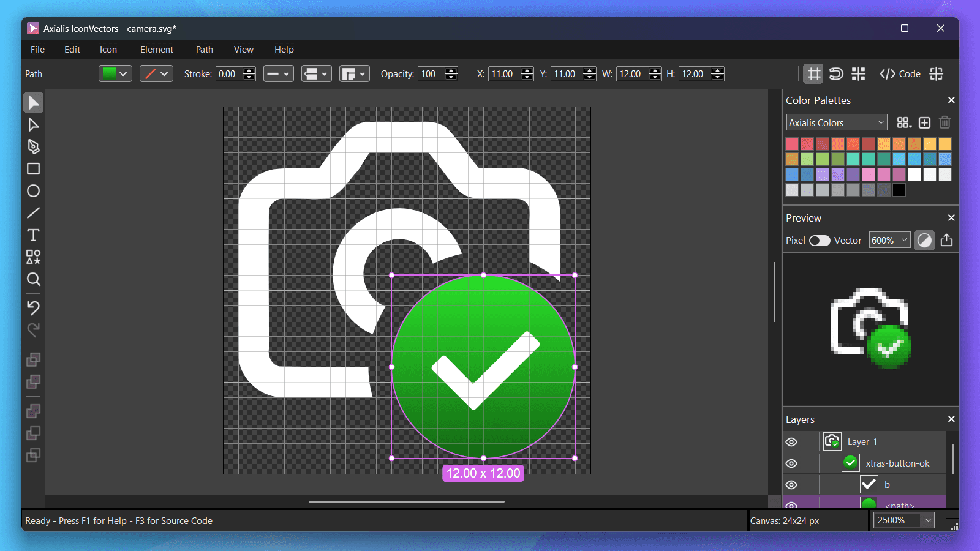980x551 pixels.
Task: Increase the Width value stepper
Action: pos(655,70)
